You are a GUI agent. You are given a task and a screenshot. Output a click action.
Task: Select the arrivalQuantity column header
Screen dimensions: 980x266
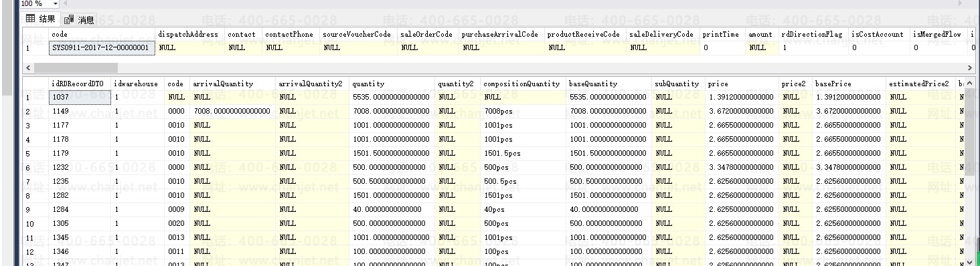(232, 84)
